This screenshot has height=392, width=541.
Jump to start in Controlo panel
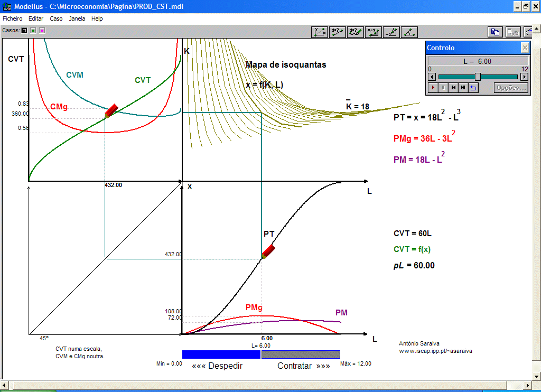[x=453, y=88]
